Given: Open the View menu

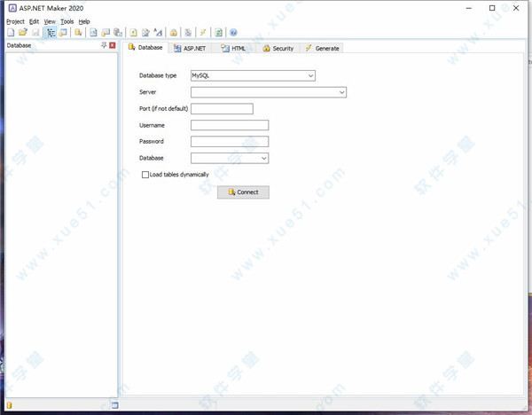Looking at the screenshot, I should [x=50, y=21].
